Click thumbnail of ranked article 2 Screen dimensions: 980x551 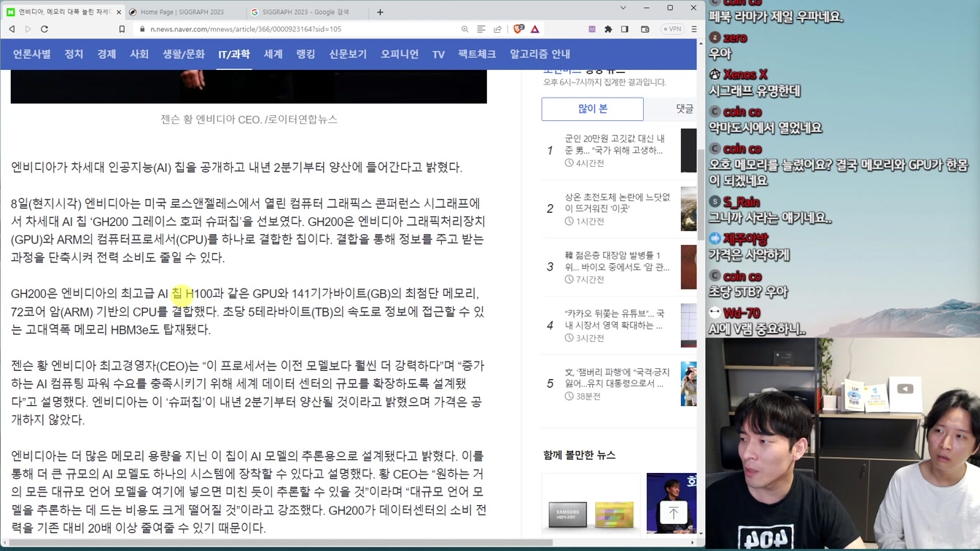click(x=689, y=208)
